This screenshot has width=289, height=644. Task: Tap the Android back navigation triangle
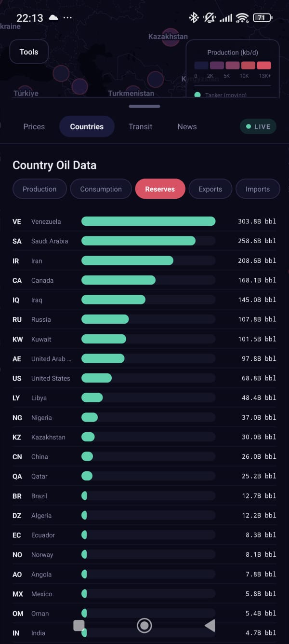click(x=210, y=626)
